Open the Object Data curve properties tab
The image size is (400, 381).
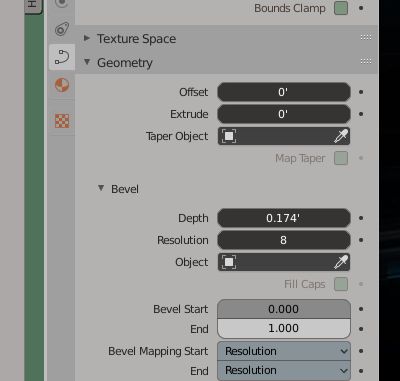click(x=62, y=57)
